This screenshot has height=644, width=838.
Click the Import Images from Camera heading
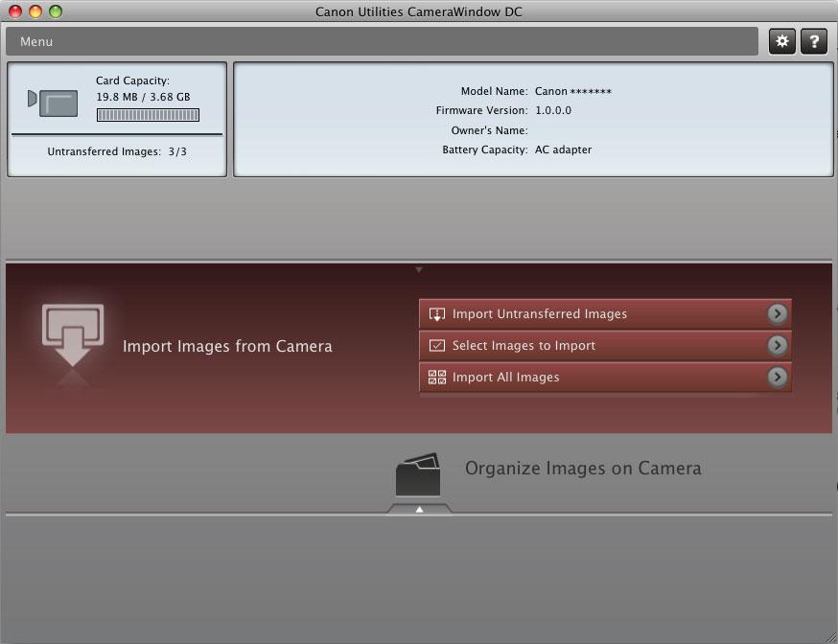227,346
